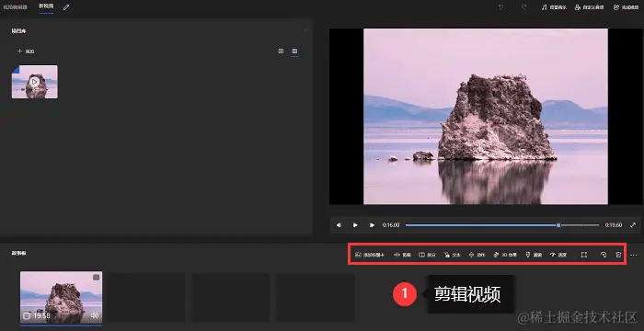
Task: Go back to Video Editor breadcrumb
Action: [16, 7]
